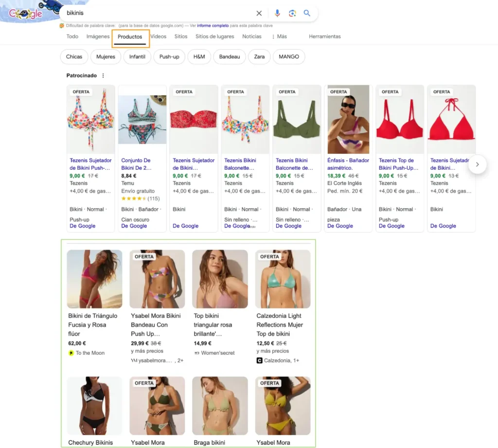498x448 pixels.
Task: Click the yellow Ysabel Mora bikini photo
Action: click(x=283, y=406)
